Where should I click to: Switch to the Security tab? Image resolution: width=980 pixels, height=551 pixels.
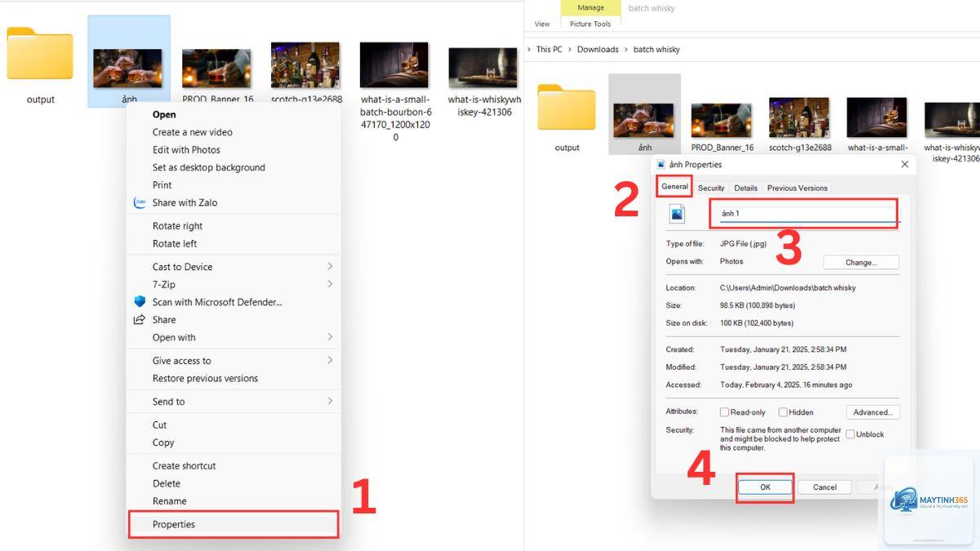(x=710, y=188)
